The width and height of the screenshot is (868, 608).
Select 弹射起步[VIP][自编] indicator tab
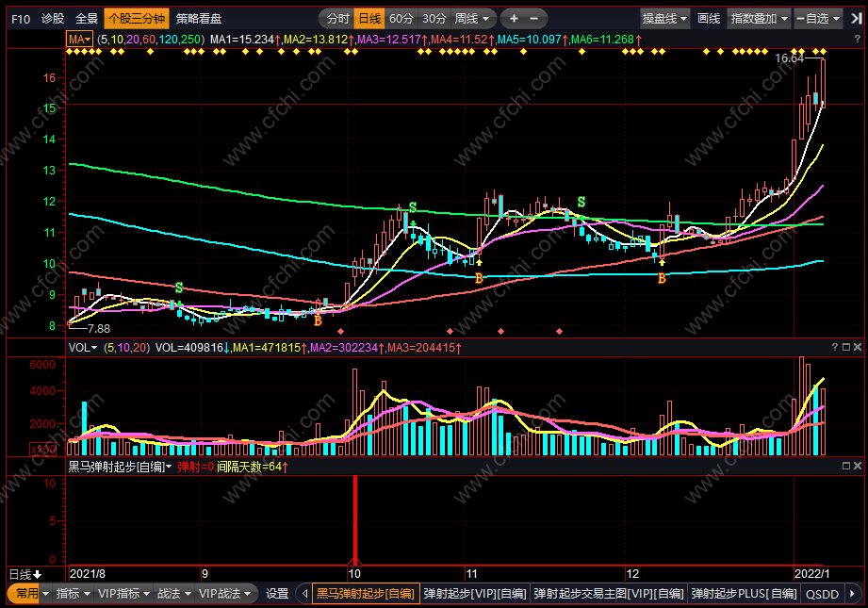475,594
